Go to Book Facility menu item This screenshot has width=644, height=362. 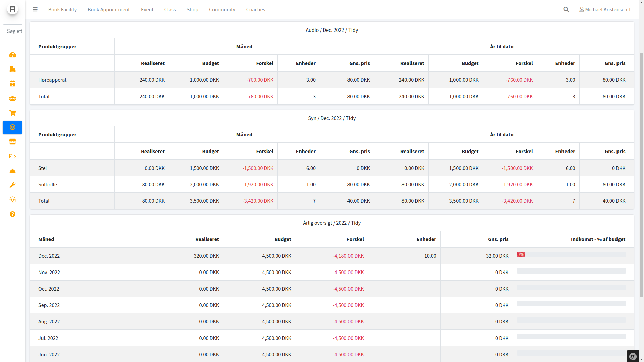(62, 9)
